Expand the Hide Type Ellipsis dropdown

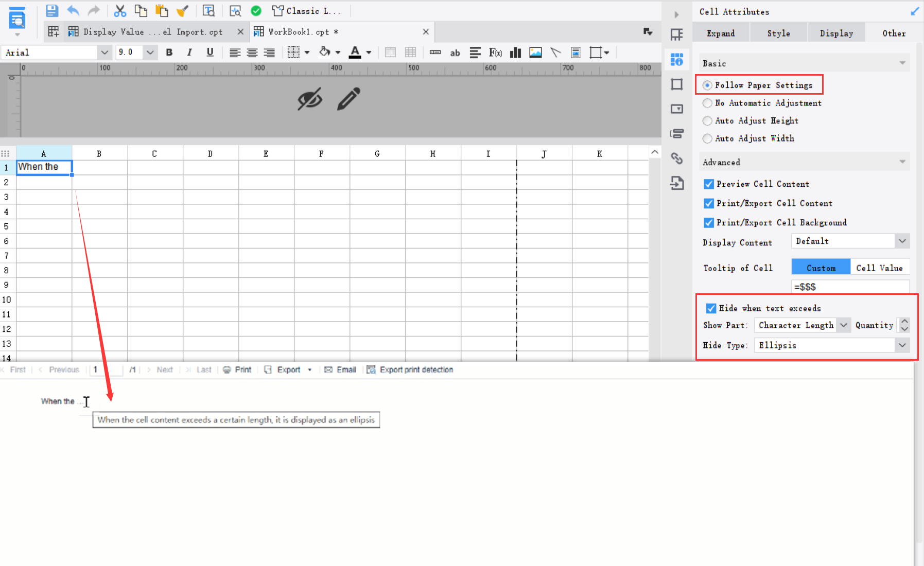point(902,345)
